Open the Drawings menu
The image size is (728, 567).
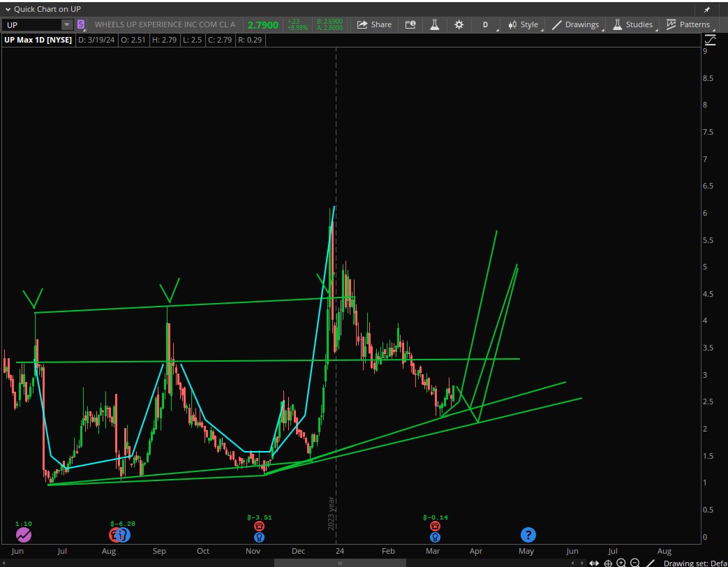click(576, 24)
